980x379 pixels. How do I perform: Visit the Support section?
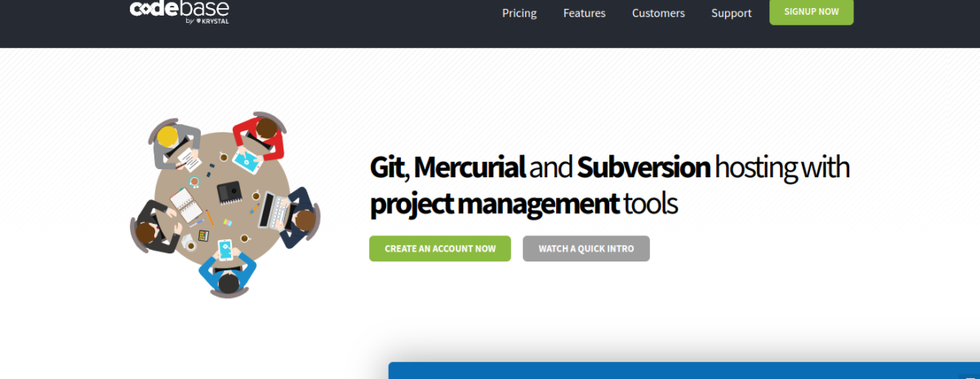click(731, 13)
